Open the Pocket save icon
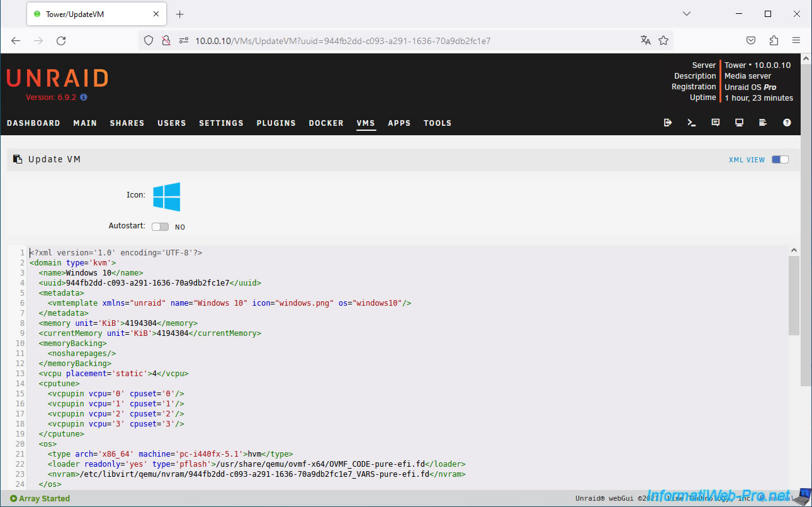812x507 pixels. coord(751,40)
